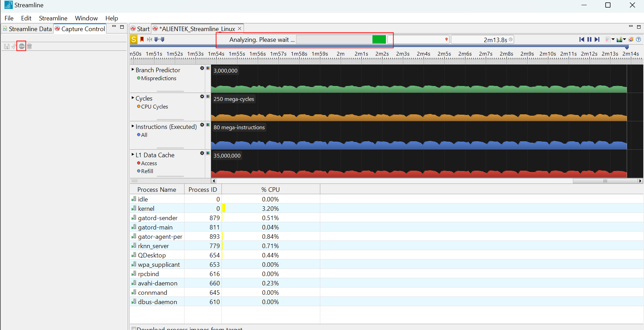The height and width of the screenshot is (330, 644).
Task: Click the red bookmark icon in the toolbar
Action: pyautogui.click(x=142, y=39)
